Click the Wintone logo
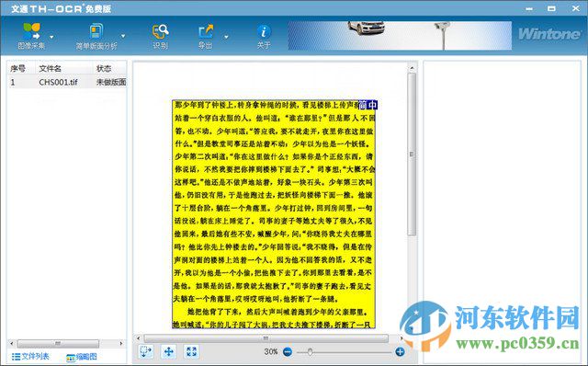Image resolution: width=588 pixels, height=366 pixels. [x=549, y=34]
